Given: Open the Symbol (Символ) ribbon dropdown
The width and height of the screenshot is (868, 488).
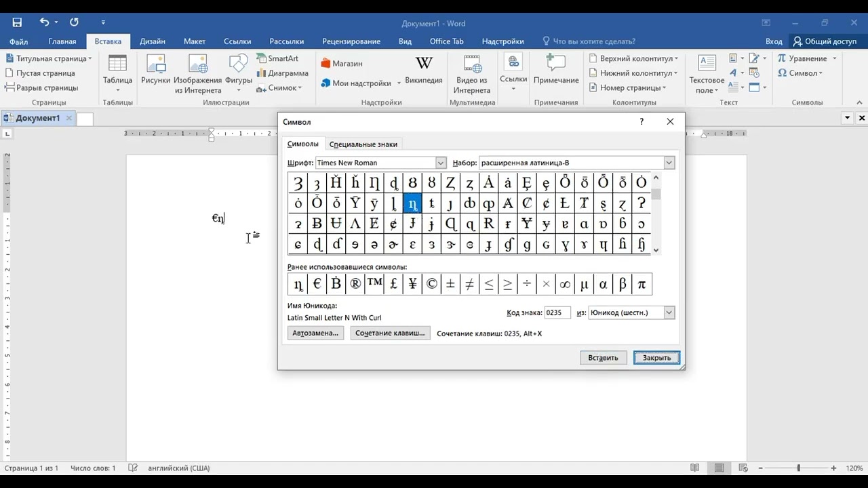Looking at the screenshot, I should (x=800, y=73).
